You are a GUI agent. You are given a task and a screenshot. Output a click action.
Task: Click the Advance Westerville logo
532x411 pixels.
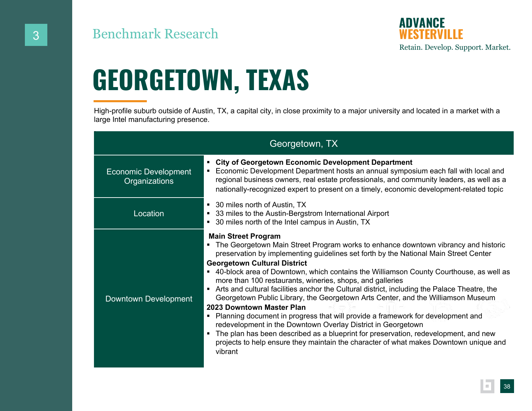click(x=431, y=29)
